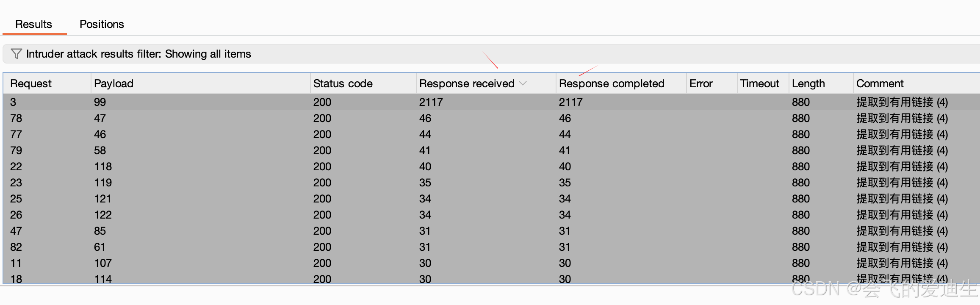
Task: Click comment cell in request 25 row
Action: pos(902,199)
